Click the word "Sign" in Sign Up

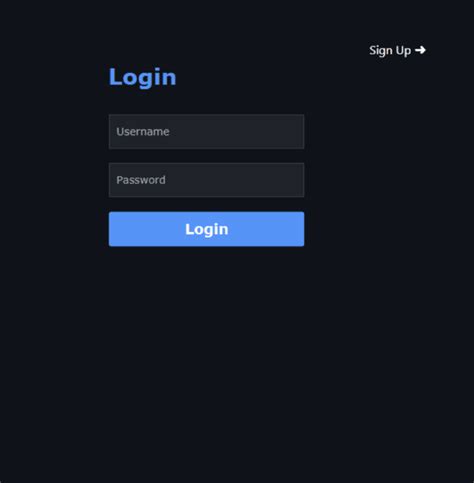pyautogui.click(x=381, y=51)
